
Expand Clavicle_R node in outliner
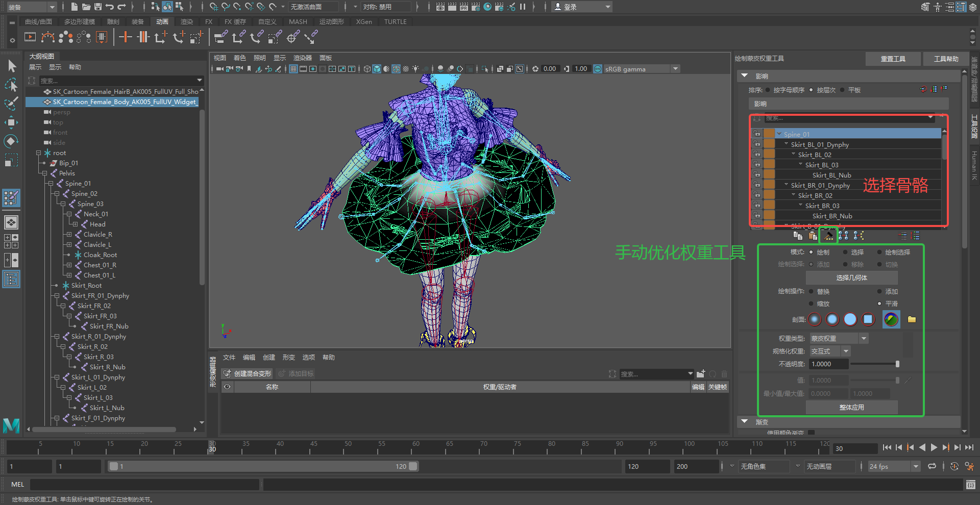[69, 234]
